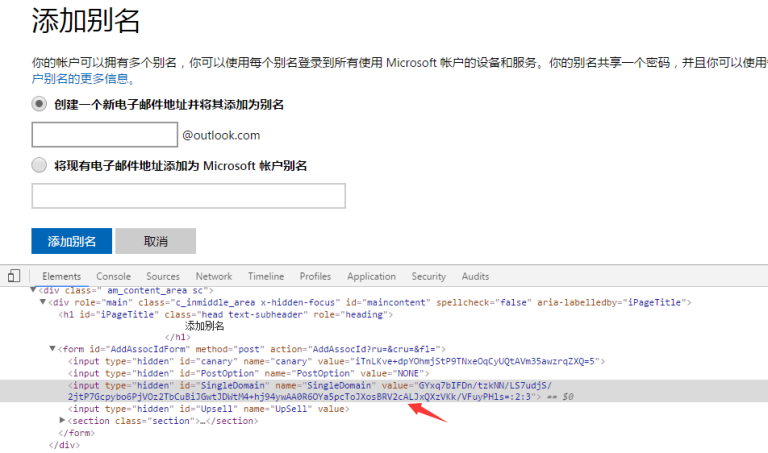Open the Sources tab
Screen dimensions: 768x453
tap(163, 276)
